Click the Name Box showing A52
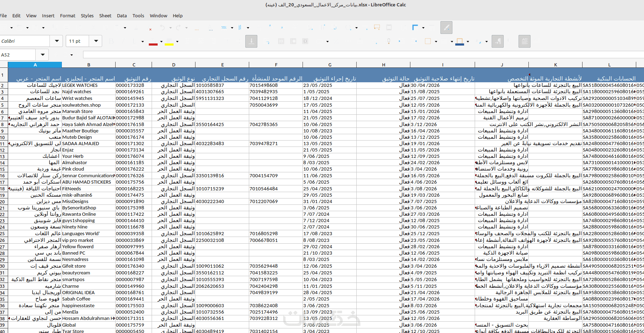The height and width of the screenshot is (333, 644). click(18, 55)
